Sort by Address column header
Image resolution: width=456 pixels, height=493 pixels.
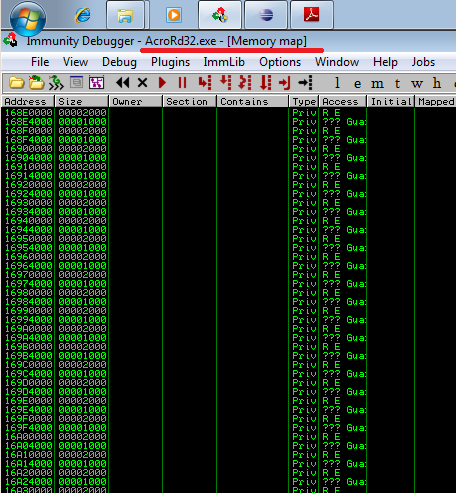[x=28, y=102]
